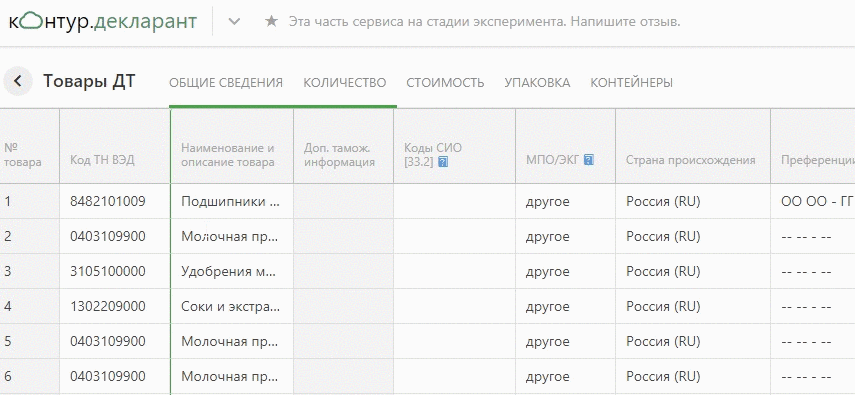Switch to the КОЛИЧЕСТВО tab

pos(345,83)
